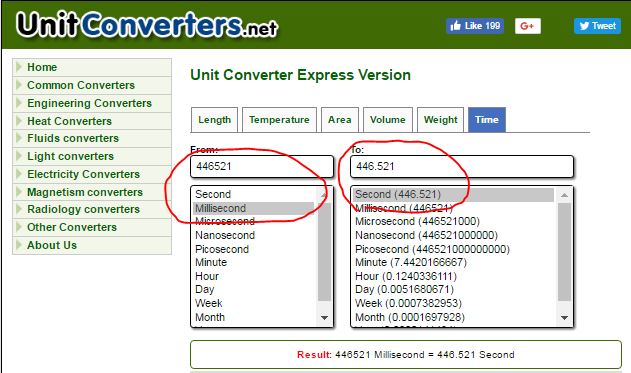Open Other Converters in sidebar

(92, 227)
